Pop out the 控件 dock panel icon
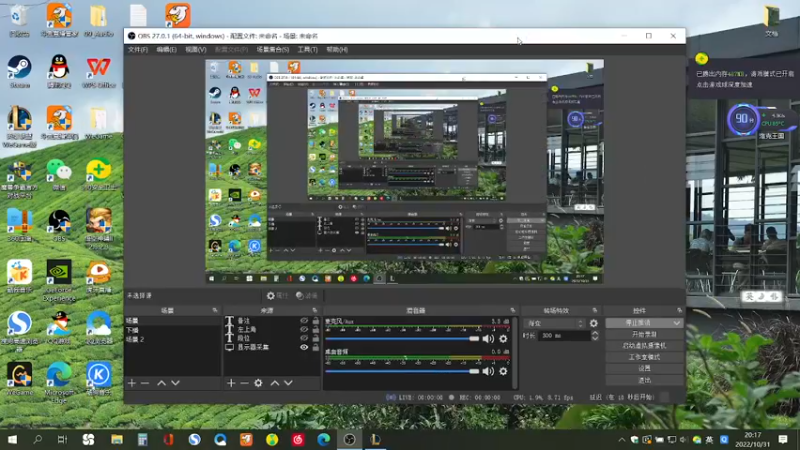This screenshot has width=800, height=450. 679,310
